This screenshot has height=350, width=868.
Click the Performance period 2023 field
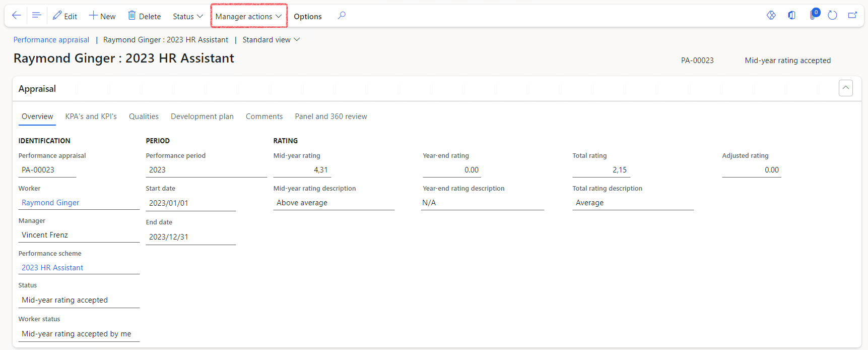coord(207,170)
